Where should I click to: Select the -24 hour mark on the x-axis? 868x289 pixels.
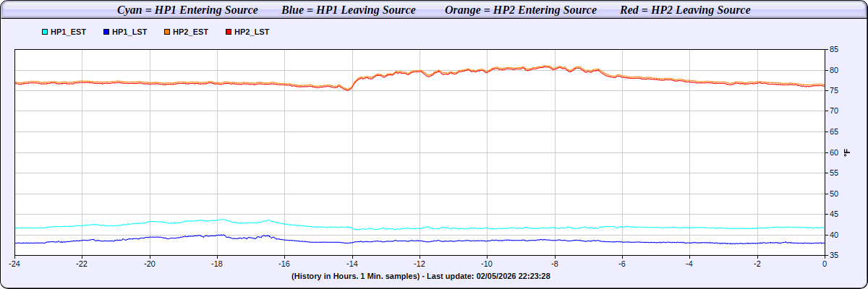14,264
